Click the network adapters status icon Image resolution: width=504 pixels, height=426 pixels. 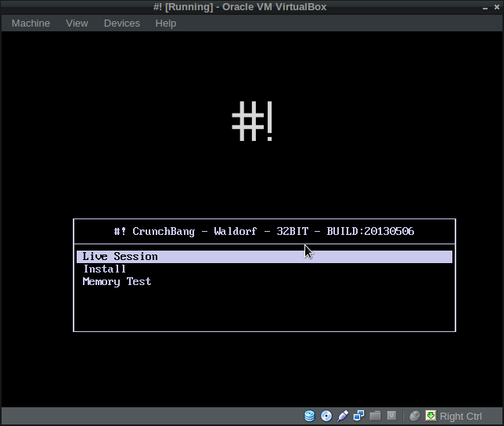coord(359,416)
